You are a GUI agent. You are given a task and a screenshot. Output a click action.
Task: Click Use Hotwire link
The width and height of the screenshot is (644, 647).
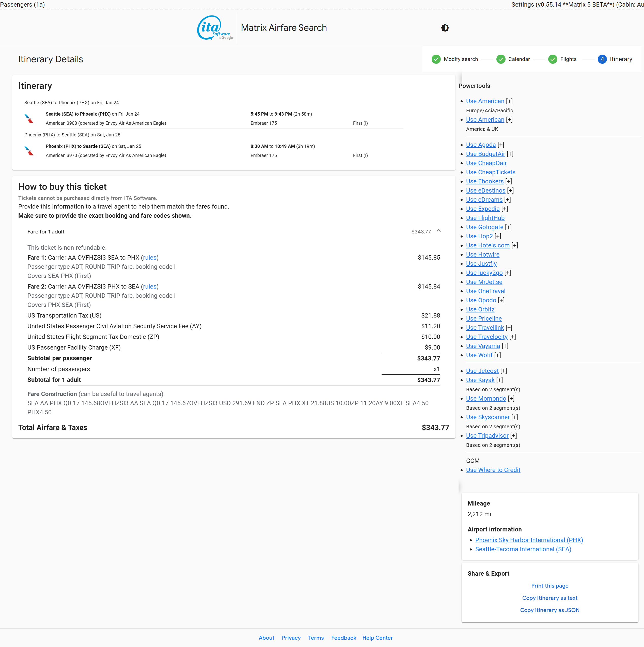coord(483,255)
